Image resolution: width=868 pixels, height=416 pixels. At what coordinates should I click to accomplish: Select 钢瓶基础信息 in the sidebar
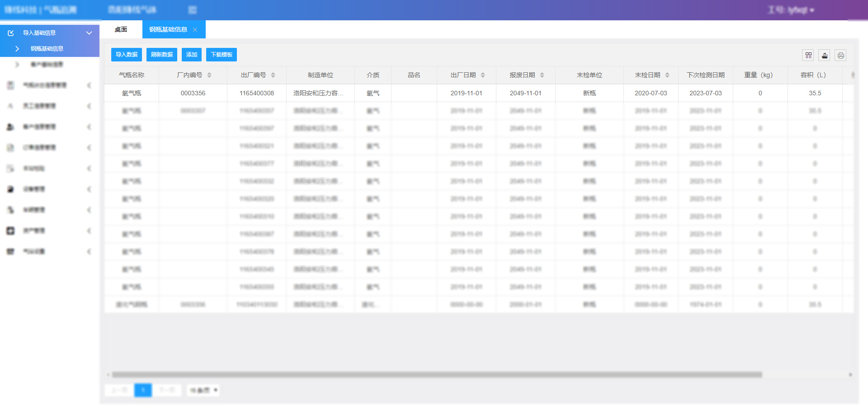tap(47, 49)
